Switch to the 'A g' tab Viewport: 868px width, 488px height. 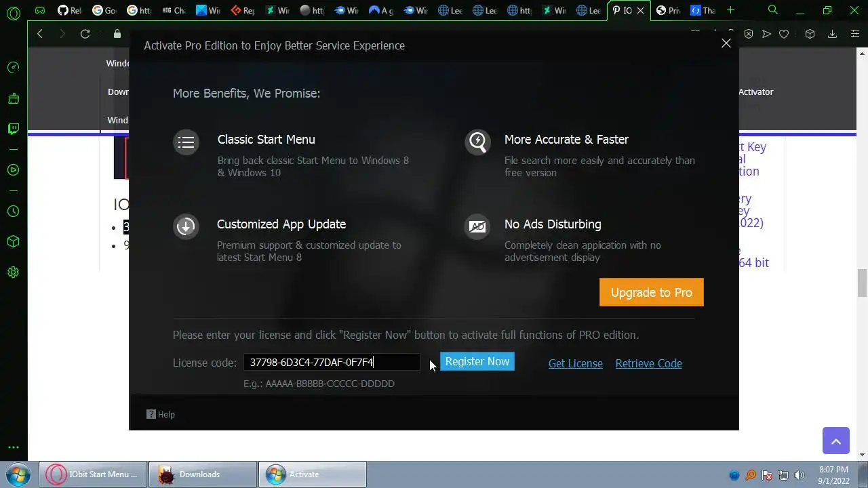(x=381, y=10)
